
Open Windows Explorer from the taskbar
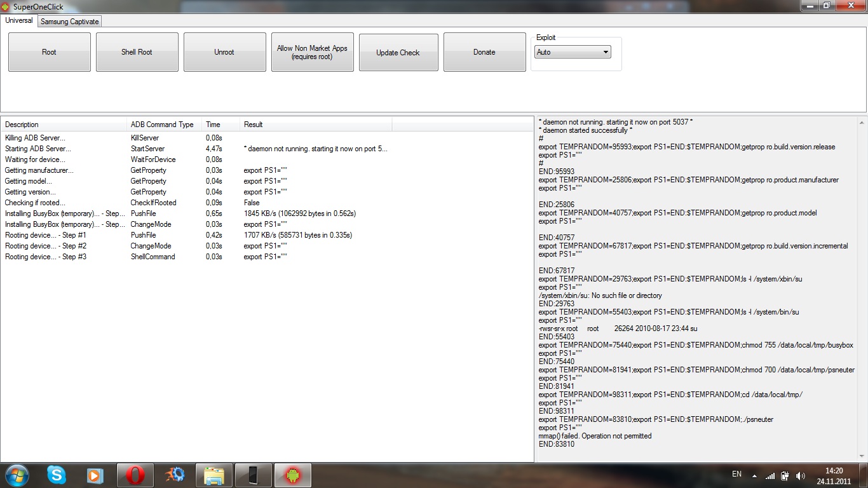point(214,475)
